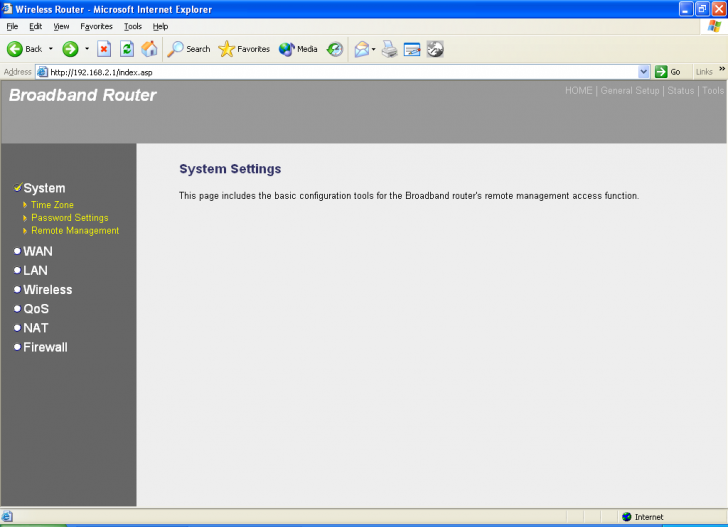Click the address bar URL field
Viewport: 728px width, 527px height.
pos(343,72)
